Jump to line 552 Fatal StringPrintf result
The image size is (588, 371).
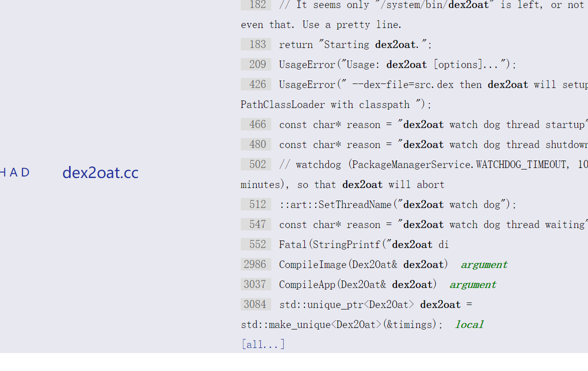[256, 244]
